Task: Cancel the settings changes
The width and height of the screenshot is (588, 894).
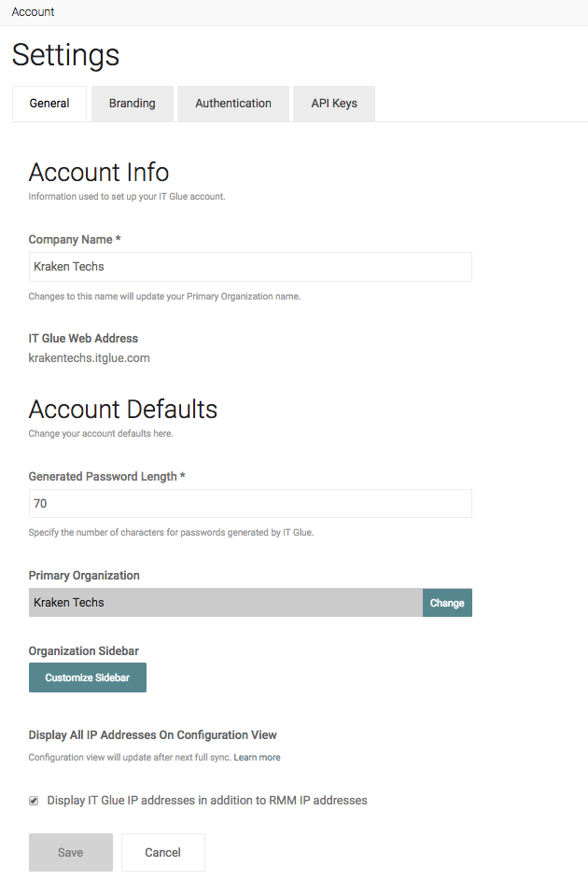Action: (162, 852)
